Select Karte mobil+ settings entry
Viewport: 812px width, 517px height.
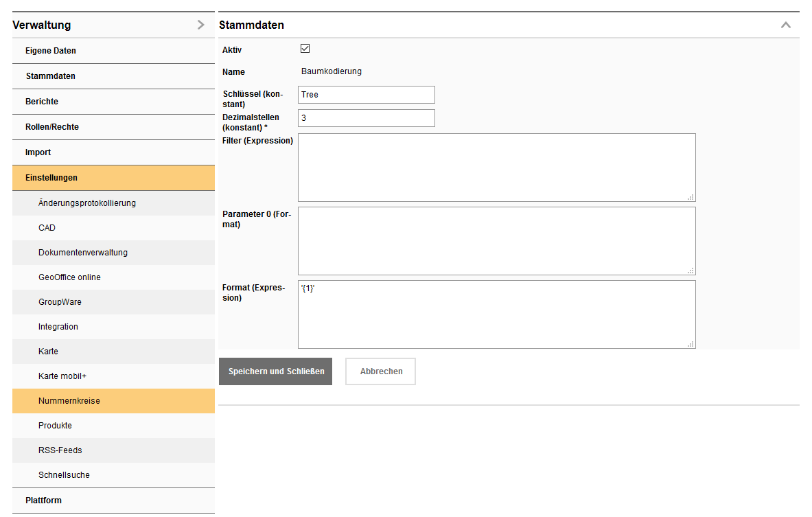tap(62, 376)
